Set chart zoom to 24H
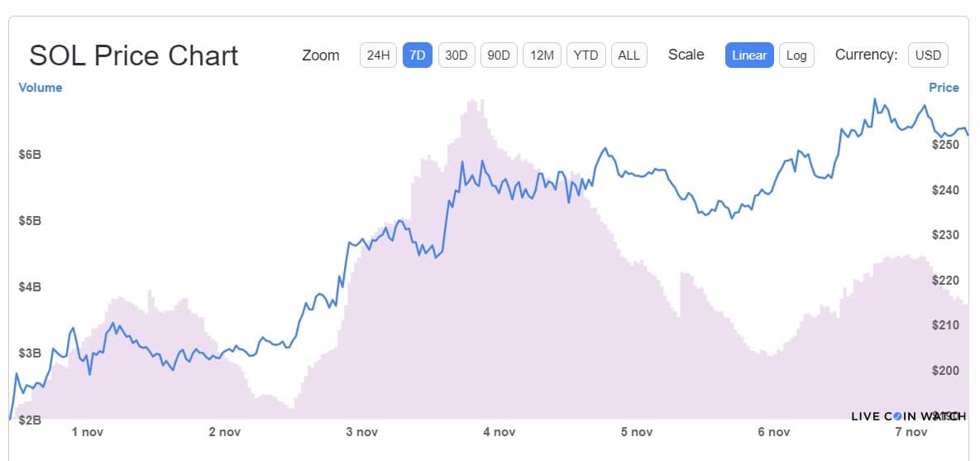 [377, 55]
